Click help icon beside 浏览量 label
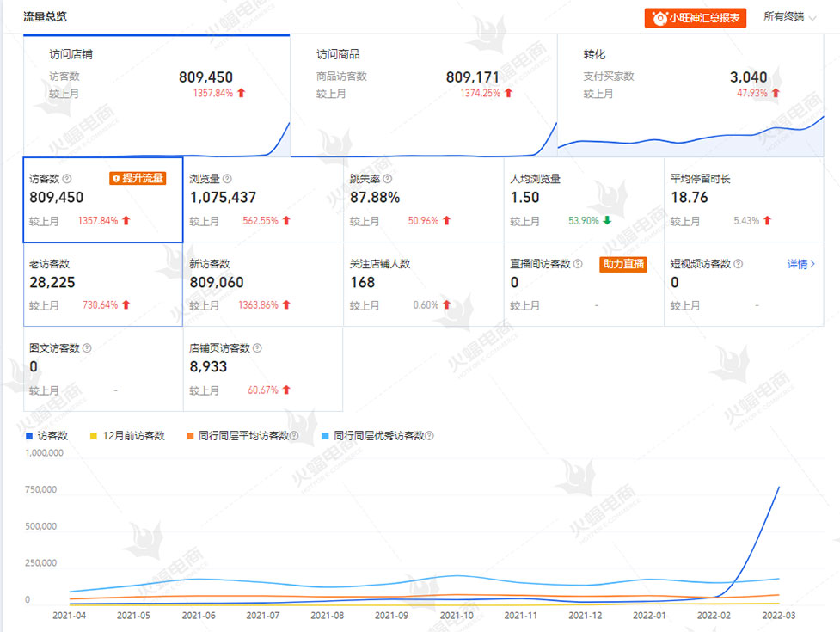Screen dimensions: 840x632 coord(227,179)
